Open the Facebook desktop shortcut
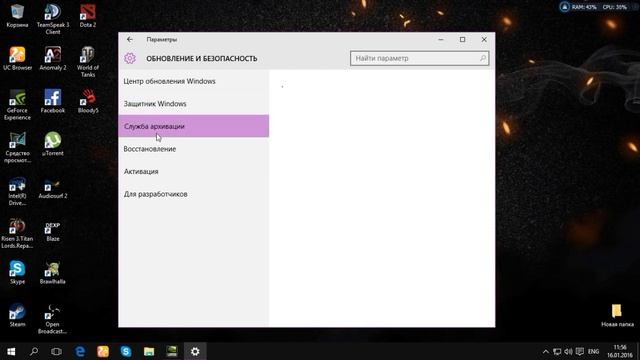Screen dimensions: 640x360 tap(53, 101)
